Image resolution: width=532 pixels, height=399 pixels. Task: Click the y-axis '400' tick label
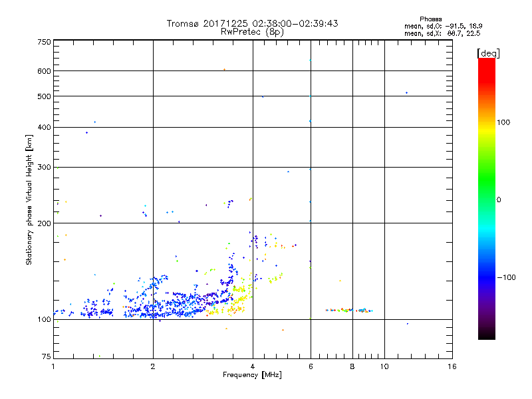(x=44, y=128)
